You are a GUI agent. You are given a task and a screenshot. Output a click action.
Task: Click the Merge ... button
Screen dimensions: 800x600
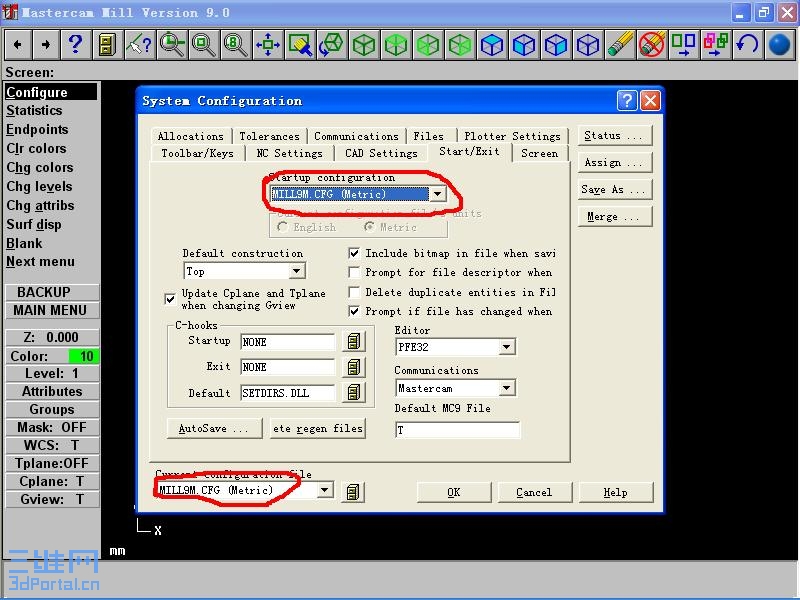coord(615,216)
